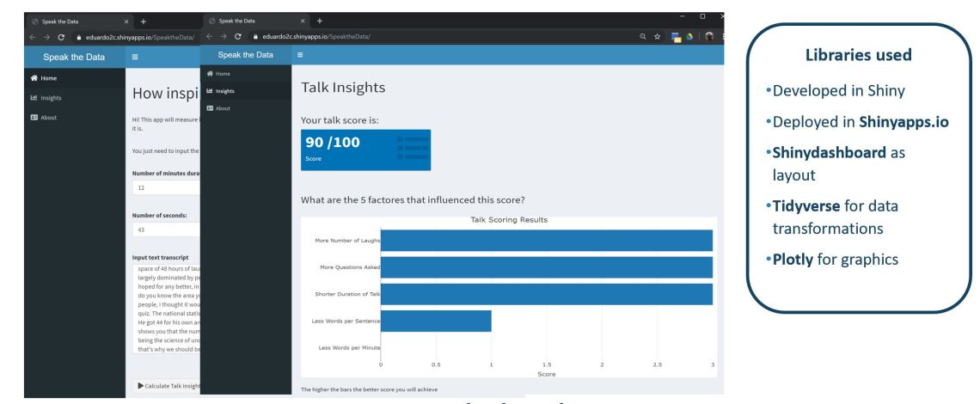Click the Number of minutes input field
The width and height of the screenshot is (980, 404).
point(163,185)
